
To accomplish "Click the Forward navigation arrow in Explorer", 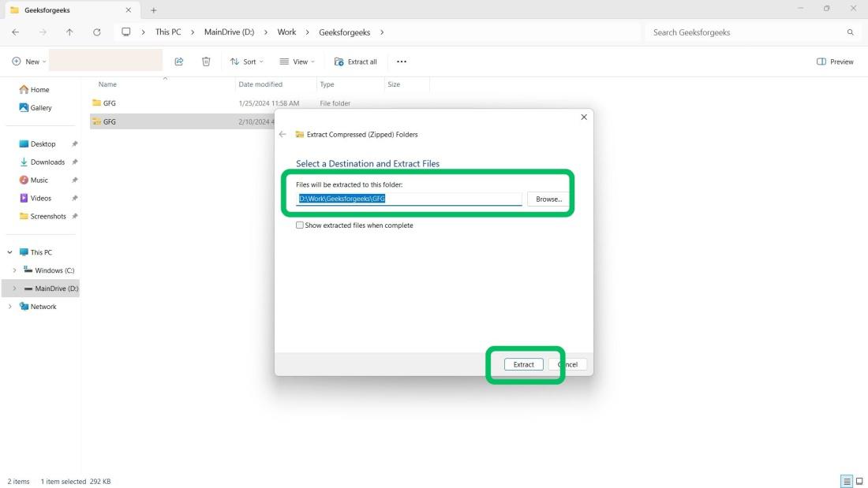I will coord(43,32).
